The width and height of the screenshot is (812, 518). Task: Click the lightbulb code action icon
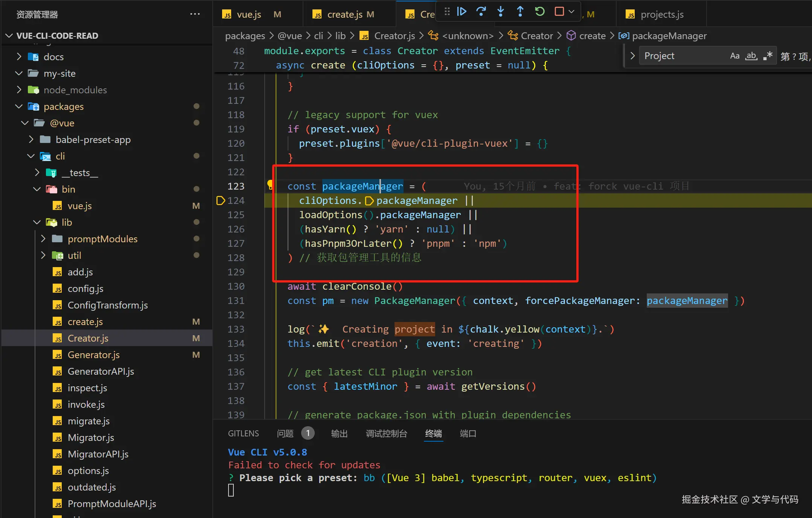[x=270, y=184]
